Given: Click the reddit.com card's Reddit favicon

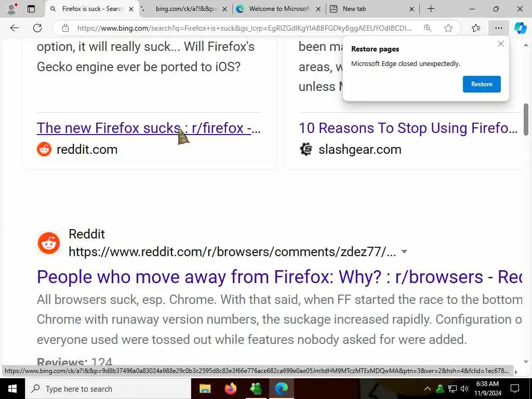Looking at the screenshot, I should click(x=44, y=149).
